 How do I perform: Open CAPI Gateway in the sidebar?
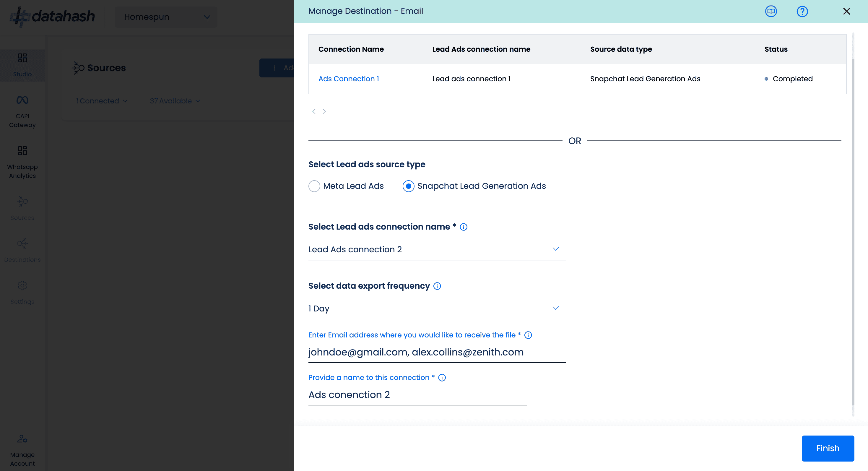pyautogui.click(x=22, y=112)
